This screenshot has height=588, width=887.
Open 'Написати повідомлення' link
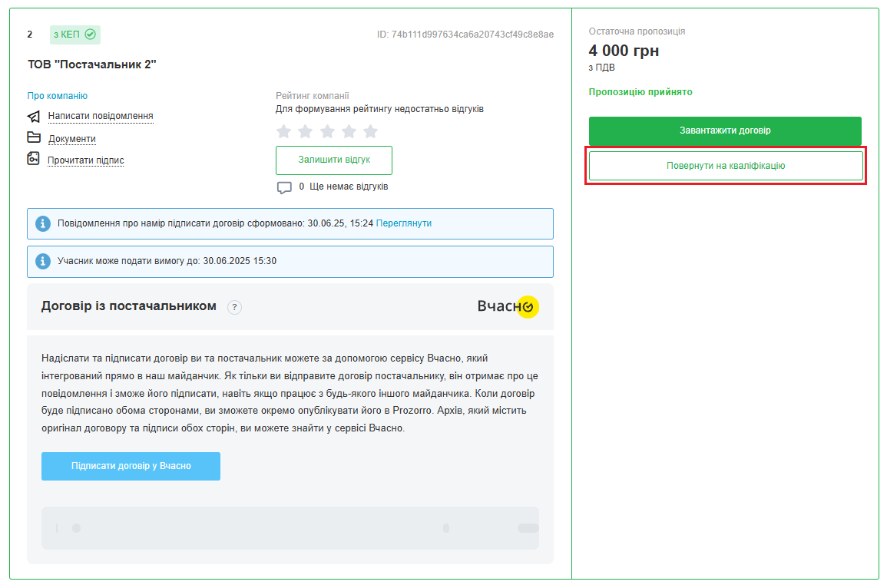coord(101,117)
